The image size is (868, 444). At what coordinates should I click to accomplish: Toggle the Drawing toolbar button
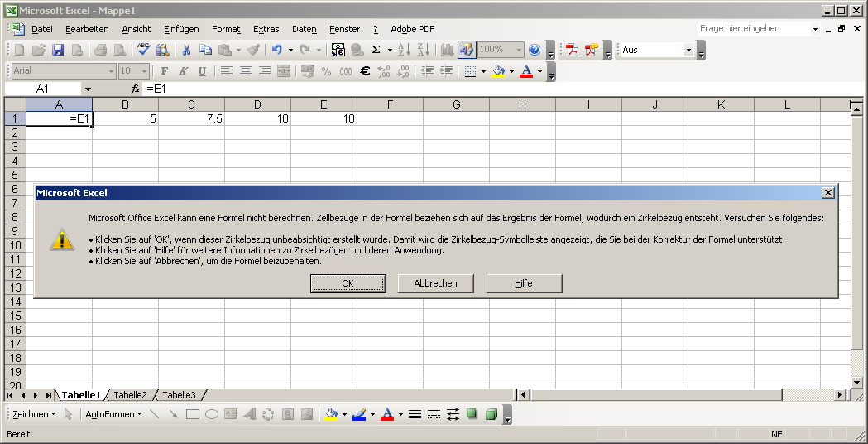point(467,50)
